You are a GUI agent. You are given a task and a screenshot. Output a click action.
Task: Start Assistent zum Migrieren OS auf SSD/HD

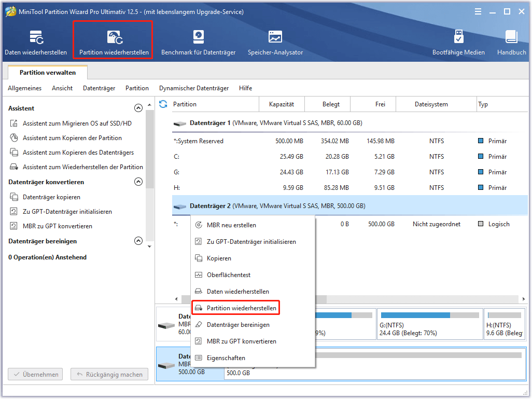coord(77,123)
